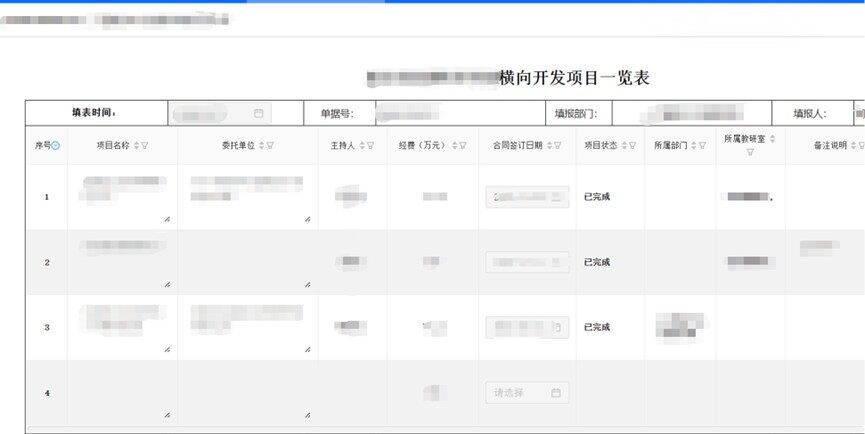Click 已完成 status in row 3
This screenshot has height=434, width=865.
click(x=597, y=327)
